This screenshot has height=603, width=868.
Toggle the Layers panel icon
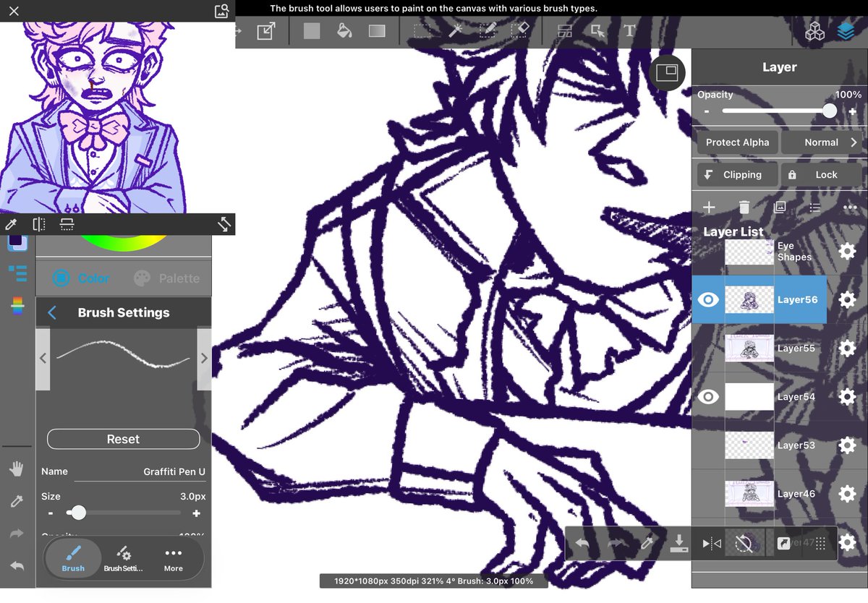click(846, 32)
